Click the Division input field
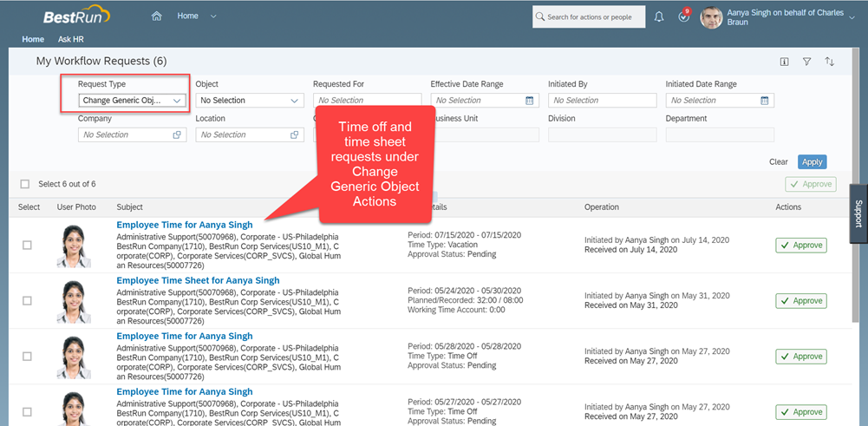Screen dimensions: 868x426 (603, 134)
